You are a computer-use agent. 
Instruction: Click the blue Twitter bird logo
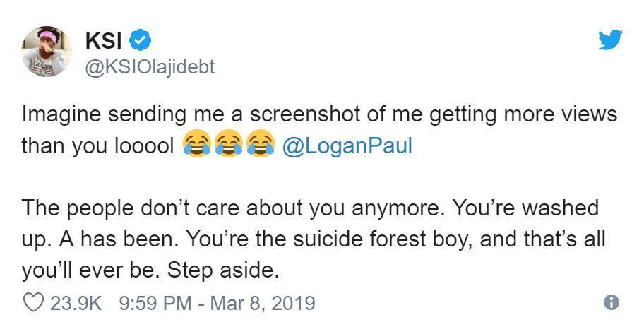[x=610, y=40]
